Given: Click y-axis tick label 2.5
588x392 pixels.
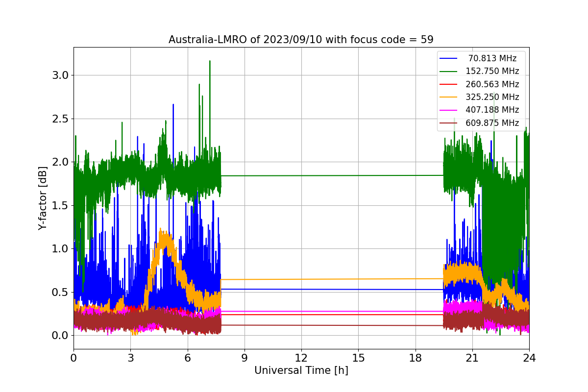Looking at the screenshot, I should click(x=61, y=119).
